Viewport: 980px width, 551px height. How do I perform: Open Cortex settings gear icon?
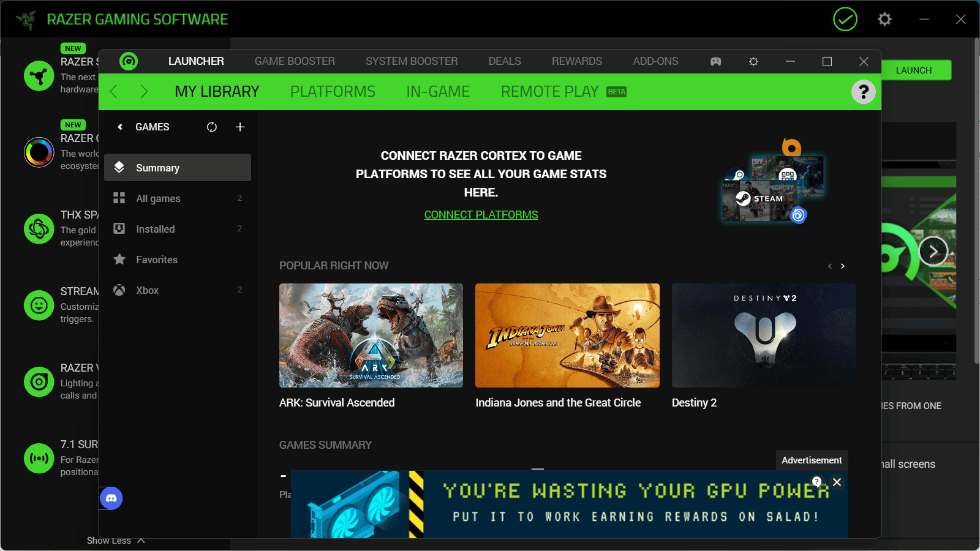753,62
